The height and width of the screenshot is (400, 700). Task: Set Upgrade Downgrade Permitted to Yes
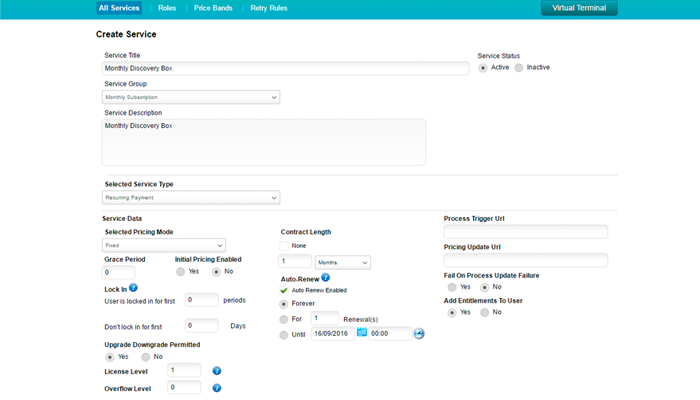coord(109,357)
